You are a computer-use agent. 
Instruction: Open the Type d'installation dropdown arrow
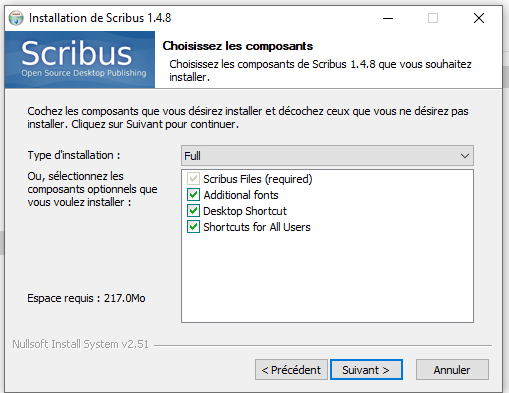[465, 156]
